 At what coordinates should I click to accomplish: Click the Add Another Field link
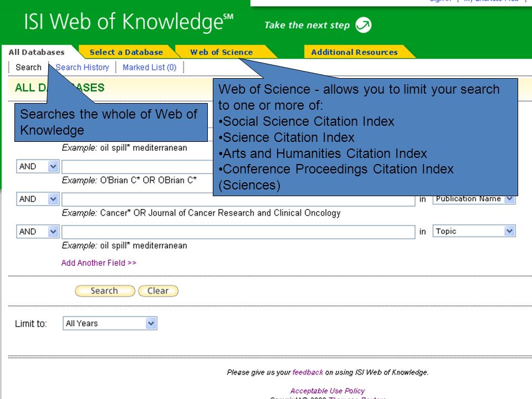[x=99, y=263]
